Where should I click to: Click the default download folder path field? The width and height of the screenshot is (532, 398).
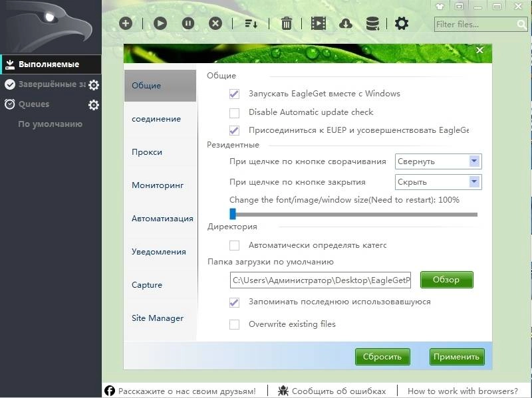(x=321, y=280)
